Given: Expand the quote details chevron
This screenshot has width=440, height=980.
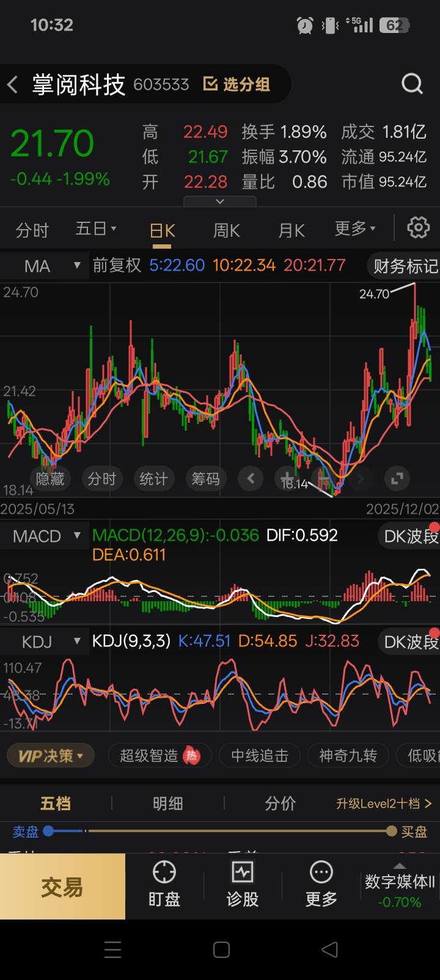Looking at the screenshot, I should (220, 201).
